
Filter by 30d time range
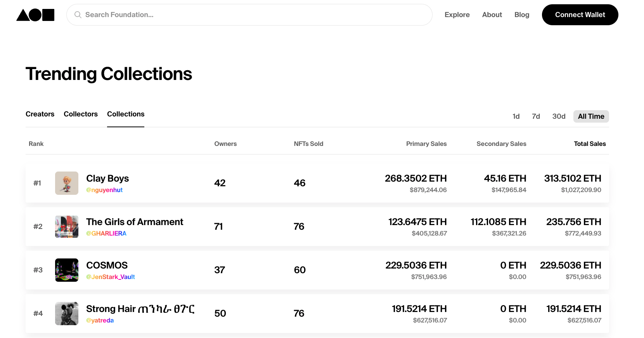coord(559,116)
